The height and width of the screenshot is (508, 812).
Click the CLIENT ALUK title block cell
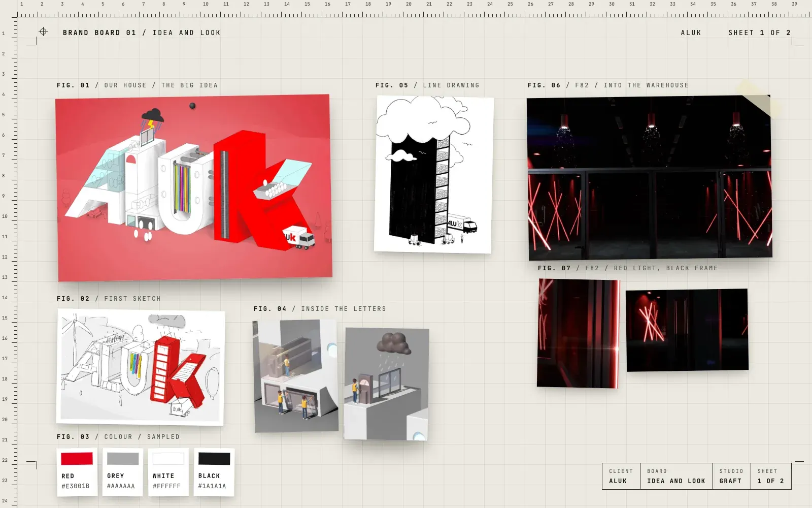[621, 476]
